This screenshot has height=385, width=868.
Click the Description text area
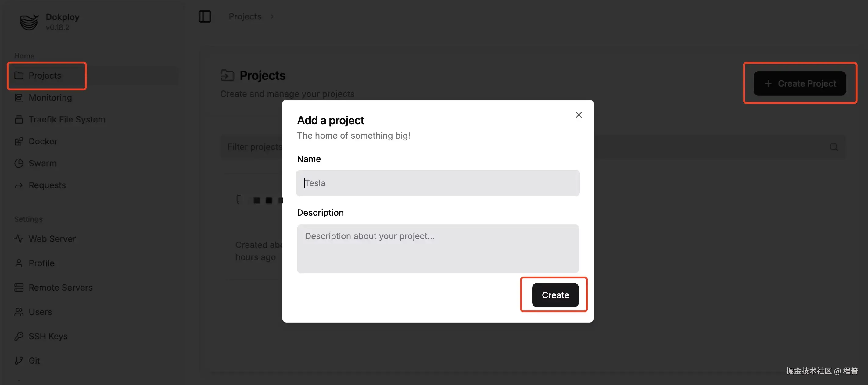tap(437, 249)
